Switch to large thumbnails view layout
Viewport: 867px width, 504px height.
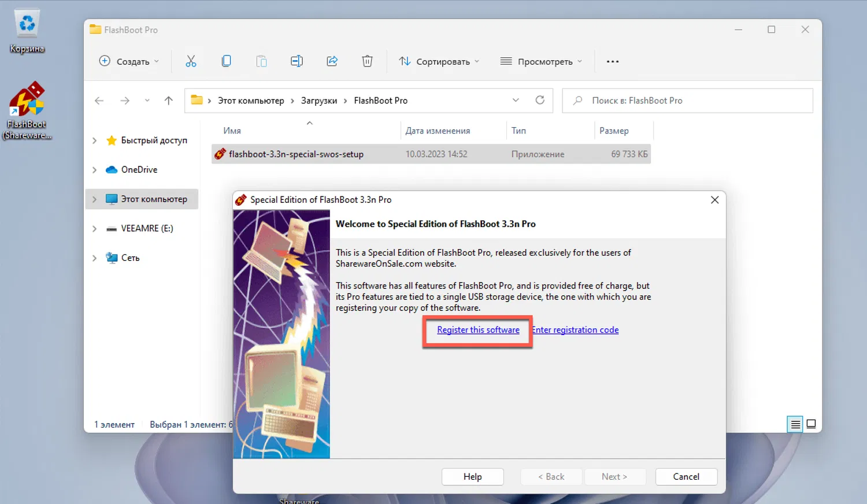click(x=811, y=424)
